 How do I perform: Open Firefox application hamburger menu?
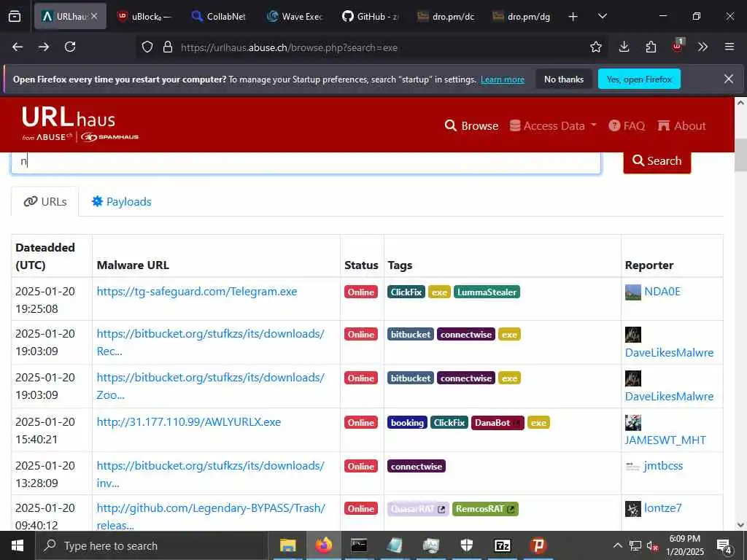[x=729, y=47]
